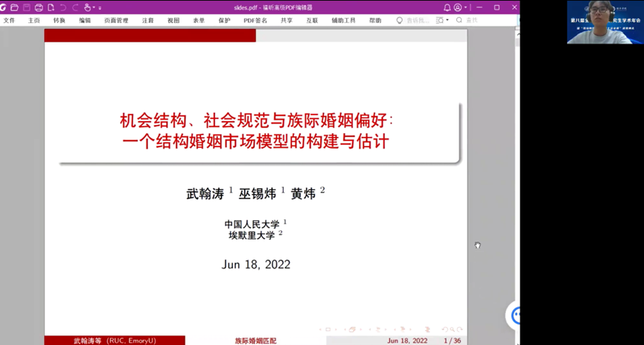Image resolution: width=644 pixels, height=345 pixels.
Task: Click the open folder icon in title bar
Action: tap(14, 7)
